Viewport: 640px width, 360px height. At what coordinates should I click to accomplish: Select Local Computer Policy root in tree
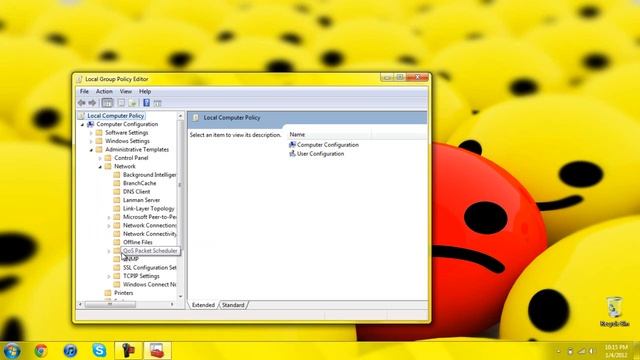(x=116, y=116)
